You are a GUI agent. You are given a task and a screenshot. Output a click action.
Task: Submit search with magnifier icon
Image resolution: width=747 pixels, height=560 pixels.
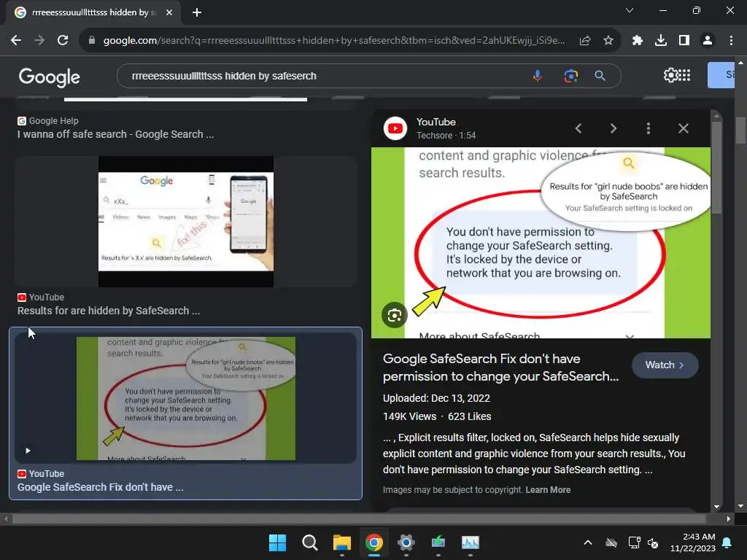click(x=600, y=76)
